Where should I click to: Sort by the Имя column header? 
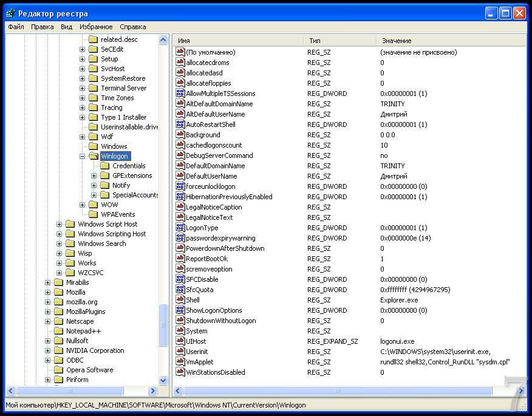click(x=238, y=41)
